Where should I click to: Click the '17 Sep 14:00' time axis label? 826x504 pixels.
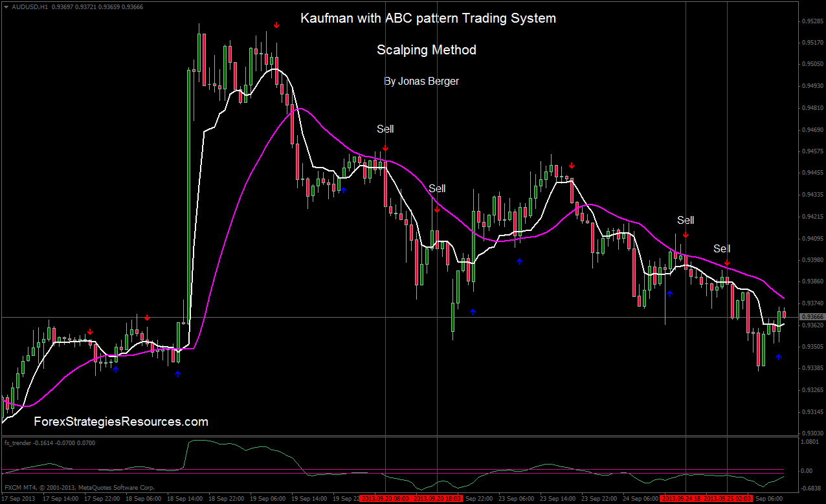[61, 499]
